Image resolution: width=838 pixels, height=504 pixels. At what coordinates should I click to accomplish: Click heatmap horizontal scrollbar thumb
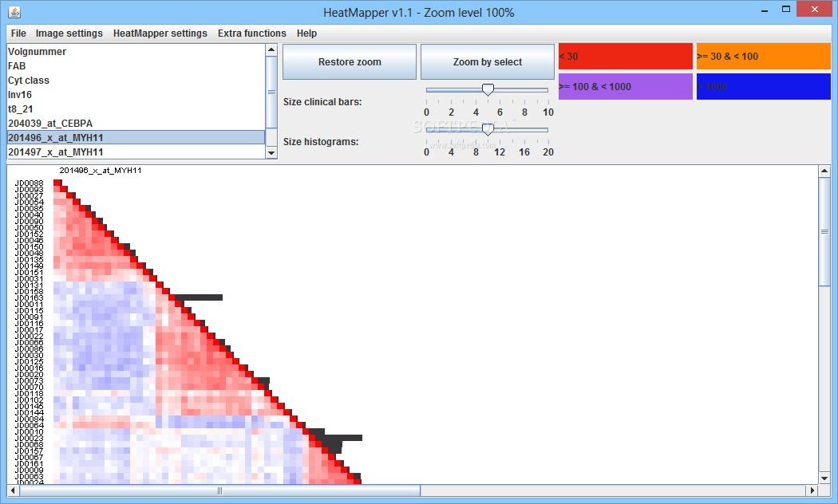tap(219, 490)
